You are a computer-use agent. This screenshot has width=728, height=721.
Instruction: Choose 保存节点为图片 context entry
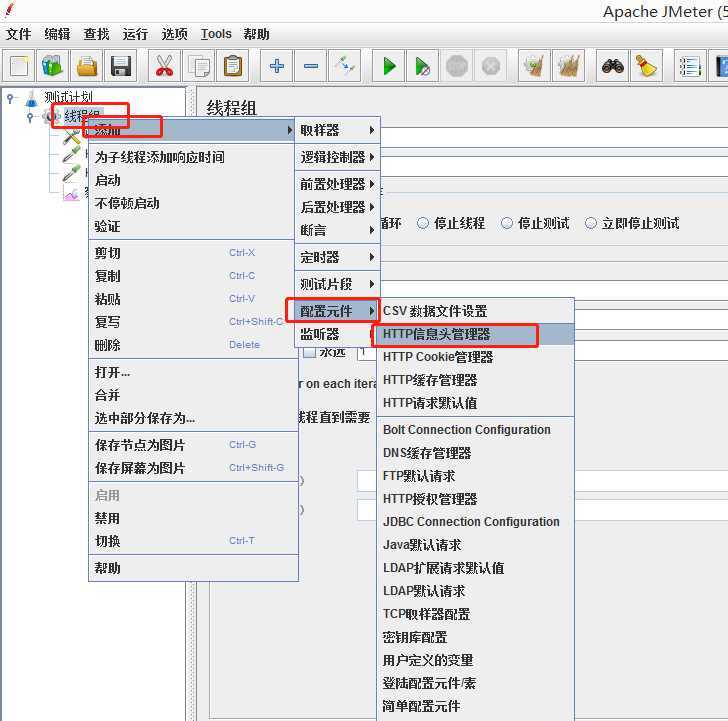(193, 445)
